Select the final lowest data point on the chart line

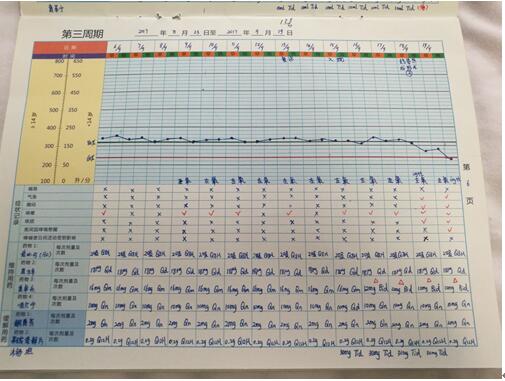click(451, 159)
